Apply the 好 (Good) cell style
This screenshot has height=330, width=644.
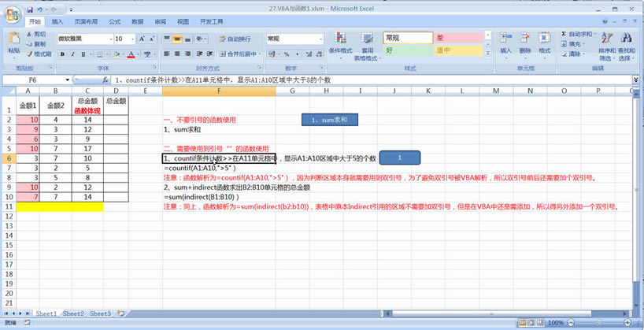click(409, 50)
